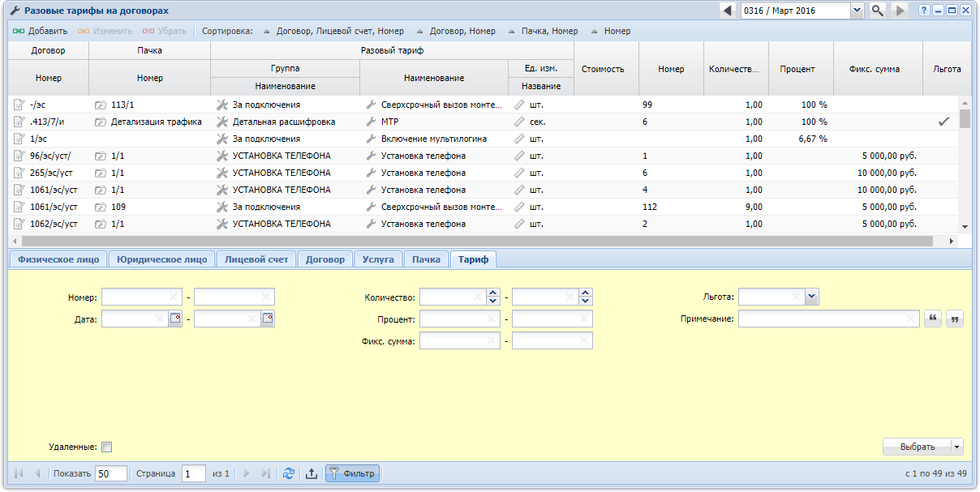Image resolution: width=980 pixels, height=492 pixels.
Task: Sort by Договор, Лицевой счет, Номер
Action: [x=333, y=31]
